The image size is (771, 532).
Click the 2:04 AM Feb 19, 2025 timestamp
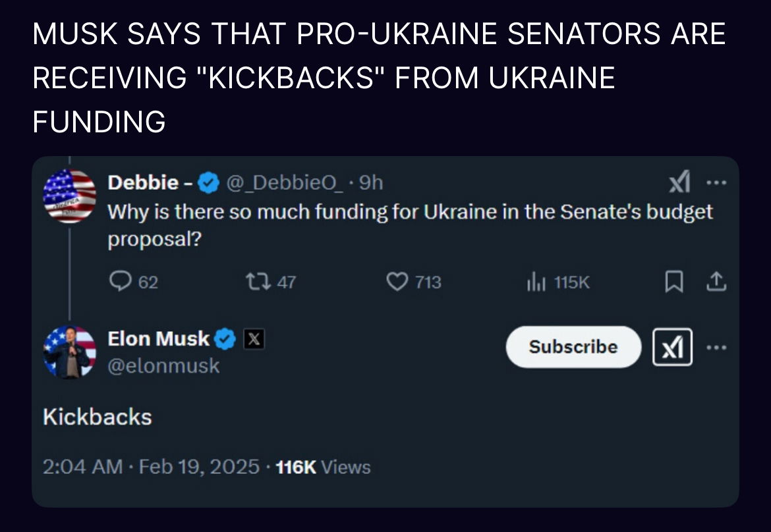(x=151, y=467)
